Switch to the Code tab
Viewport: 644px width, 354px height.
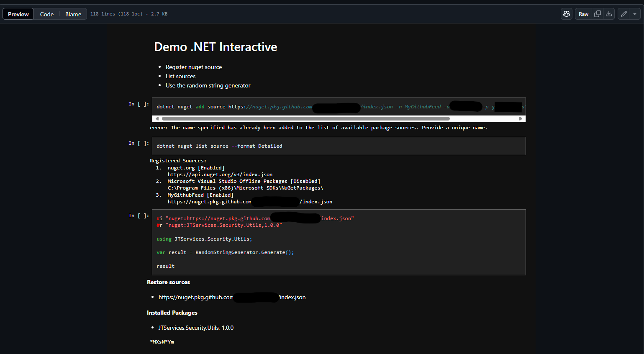click(47, 14)
